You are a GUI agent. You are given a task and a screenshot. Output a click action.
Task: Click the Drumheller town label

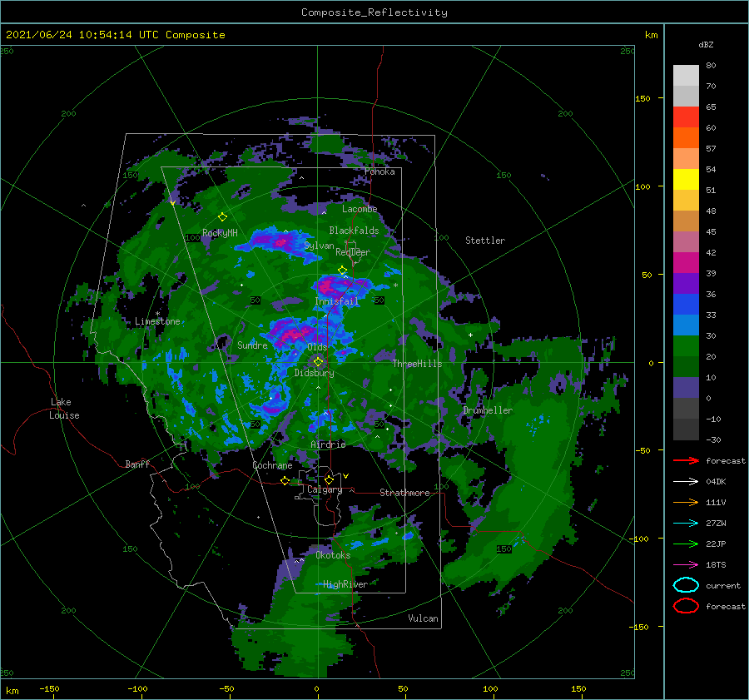488,410
